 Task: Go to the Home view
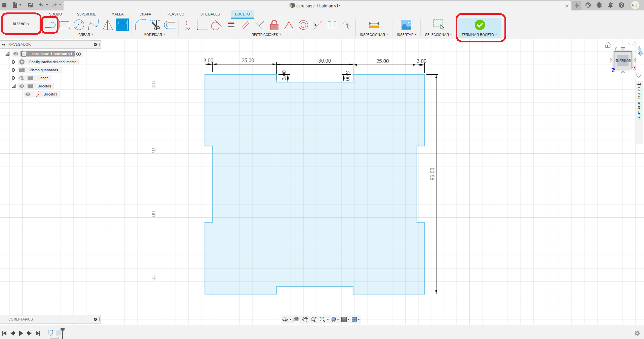point(608,45)
